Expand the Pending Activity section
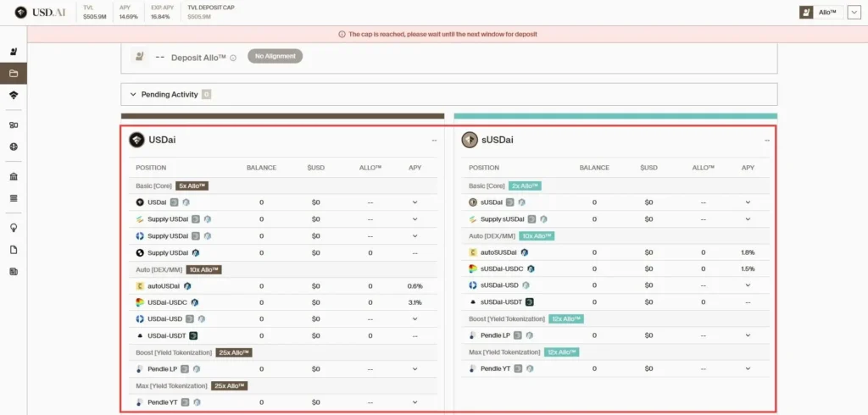Viewport: 868px width, 415px height. (134, 94)
